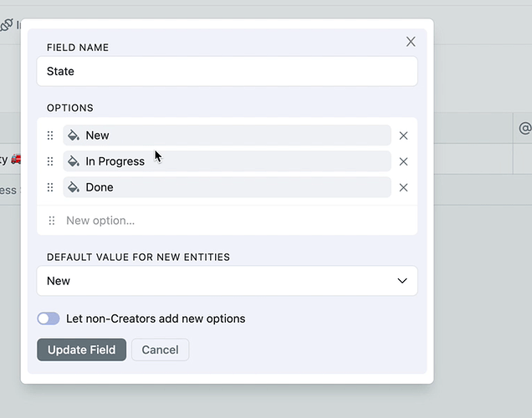Click the Field Name input containing State
Screen dimensions: 532x418
227,71
